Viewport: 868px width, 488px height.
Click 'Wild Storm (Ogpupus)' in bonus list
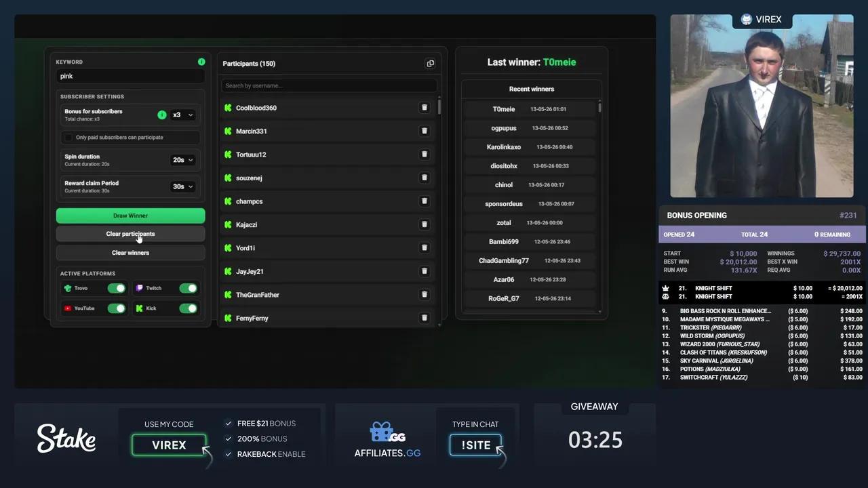pyautogui.click(x=762, y=336)
